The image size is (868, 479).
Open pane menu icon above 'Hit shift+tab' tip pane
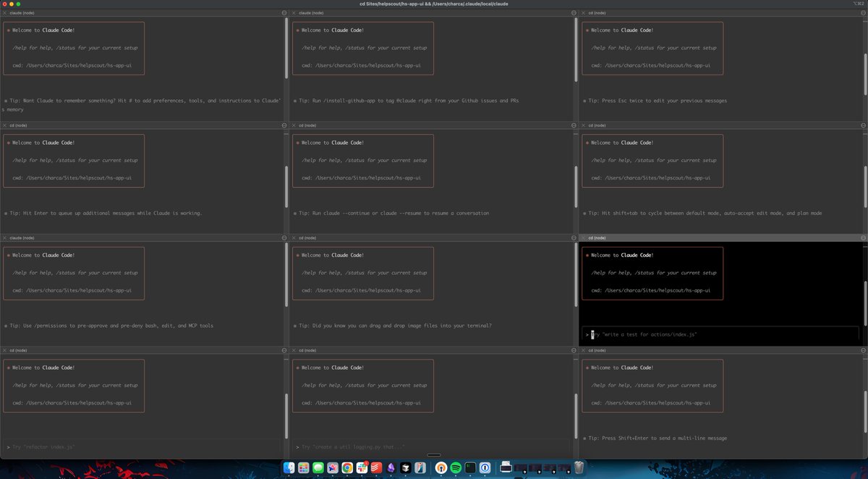click(x=863, y=125)
